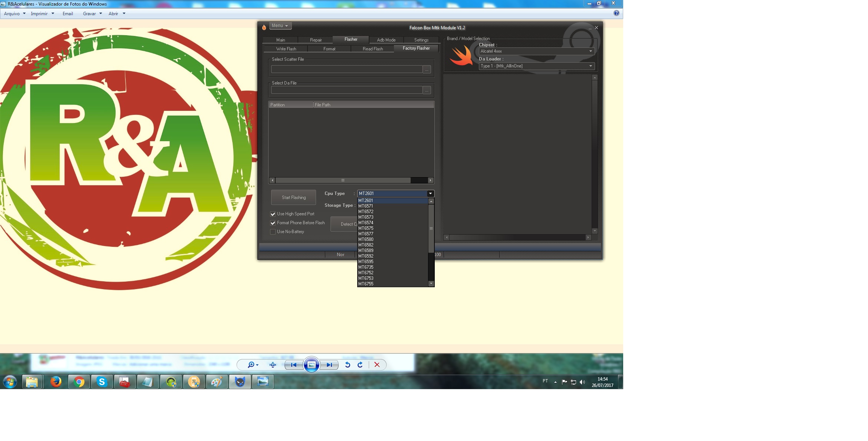Screen dimensions: 868x441
Task: Rotate the photo counterclockwise
Action: tap(348, 365)
